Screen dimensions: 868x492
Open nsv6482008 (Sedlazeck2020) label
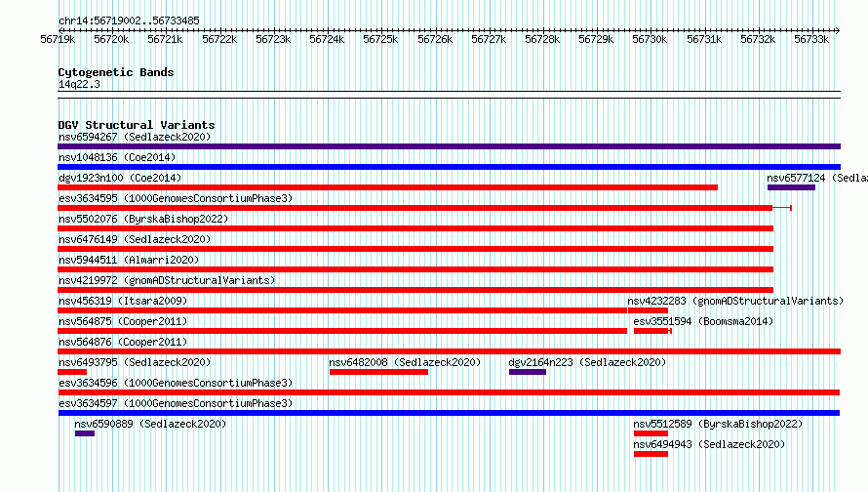405,362
